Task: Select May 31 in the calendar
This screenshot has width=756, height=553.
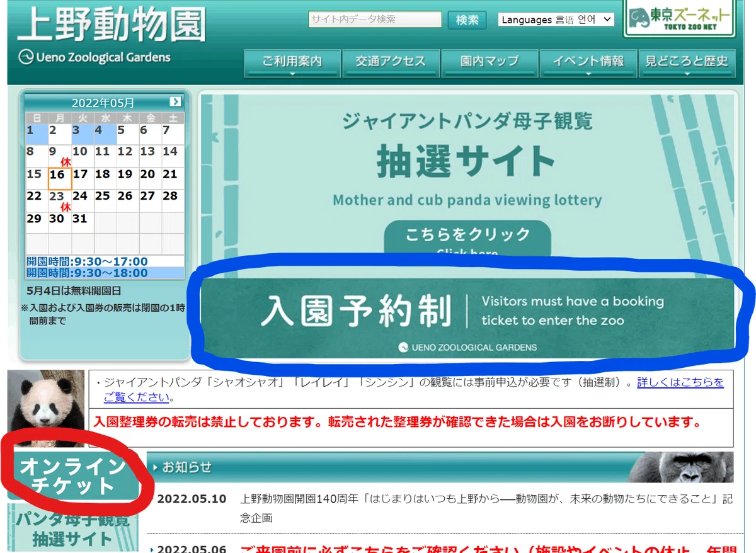Action: coord(83,223)
